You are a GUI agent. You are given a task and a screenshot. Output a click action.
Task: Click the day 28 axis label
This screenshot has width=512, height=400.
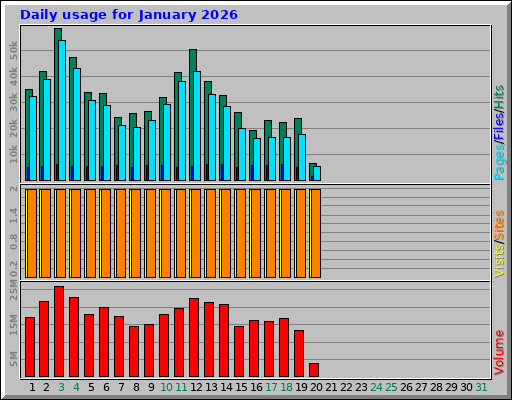click(x=436, y=387)
